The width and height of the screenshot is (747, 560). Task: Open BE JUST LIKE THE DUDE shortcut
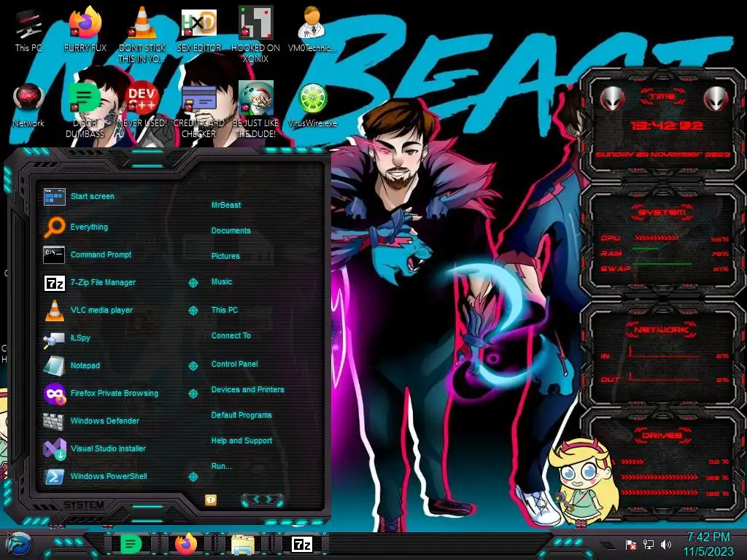coord(255,111)
